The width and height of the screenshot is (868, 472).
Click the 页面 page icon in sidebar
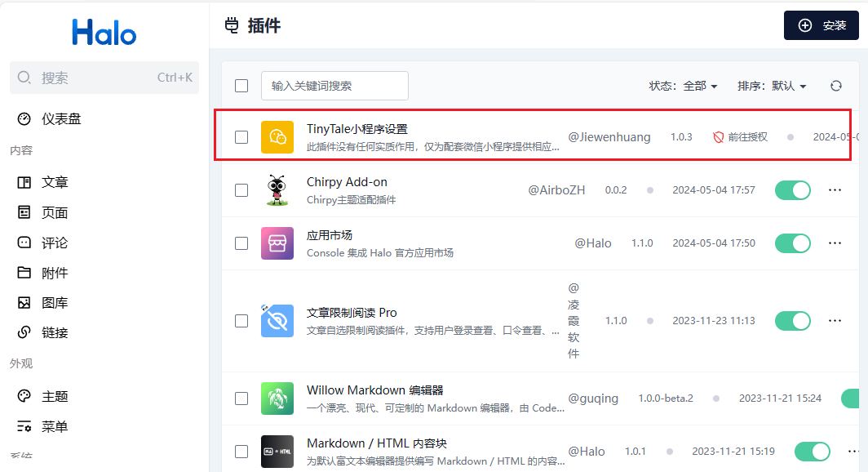[x=24, y=212]
